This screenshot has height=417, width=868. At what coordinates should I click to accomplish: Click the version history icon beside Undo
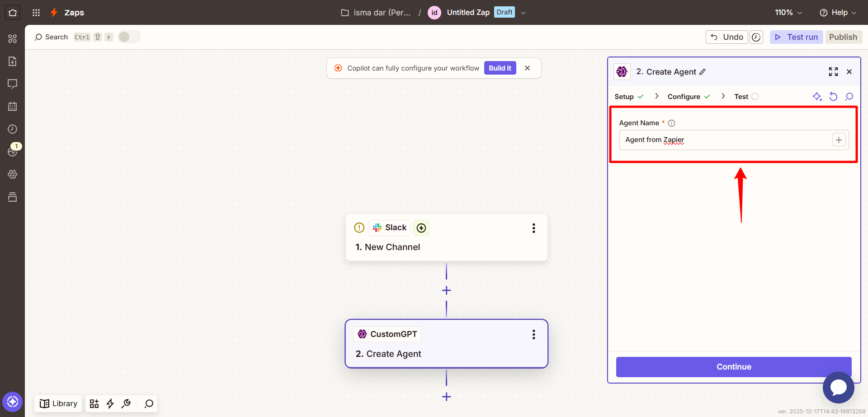pos(756,37)
